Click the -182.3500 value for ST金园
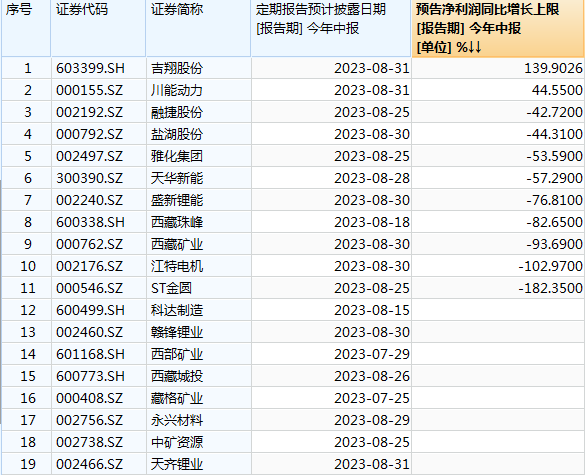This screenshot has width=587, height=475. click(x=551, y=288)
